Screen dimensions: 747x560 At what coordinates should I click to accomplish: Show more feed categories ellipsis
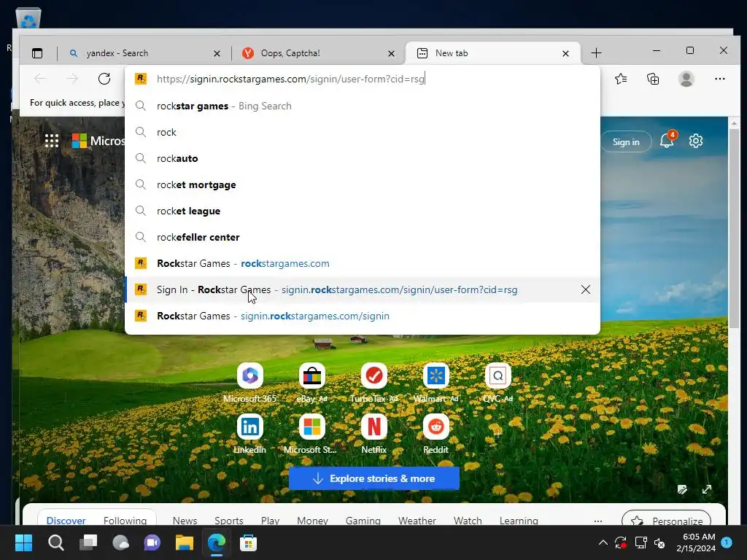pos(598,521)
